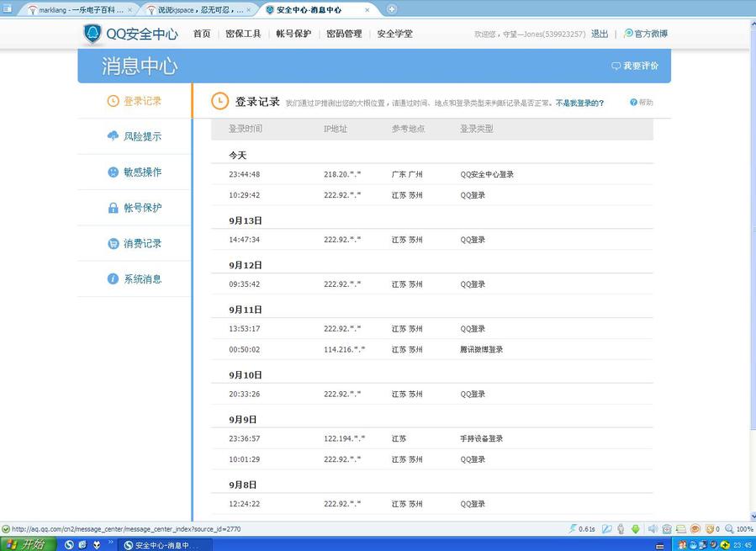Click 手持设备登录 login type
The width and height of the screenshot is (756, 551).
(x=481, y=439)
